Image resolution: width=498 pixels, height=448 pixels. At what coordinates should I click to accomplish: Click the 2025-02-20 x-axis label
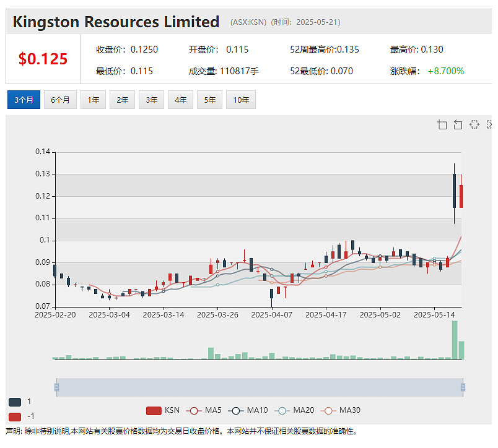pyautogui.click(x=55, y=315)
